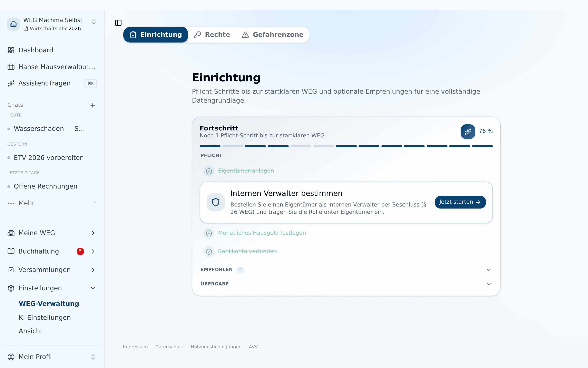588x368 pixels.
Task: Toggle the sidebar panel icon
Action: coord(118,23)
